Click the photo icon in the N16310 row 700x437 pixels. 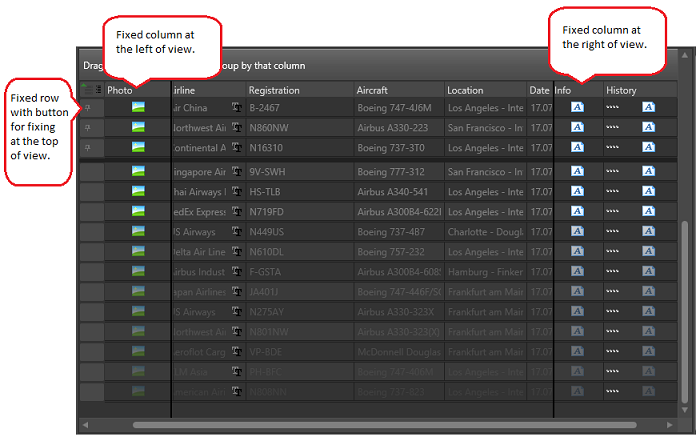(x=138, y=147)
